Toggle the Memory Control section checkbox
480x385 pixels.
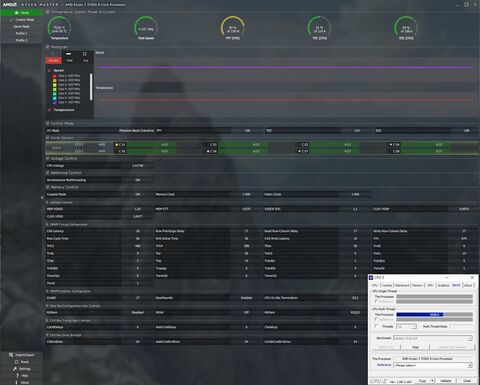click(x=48, y=187)
